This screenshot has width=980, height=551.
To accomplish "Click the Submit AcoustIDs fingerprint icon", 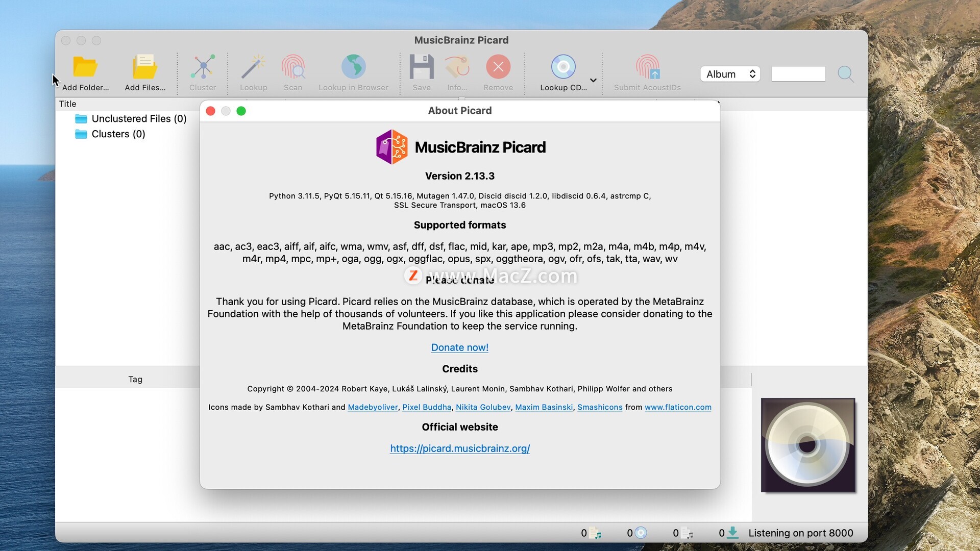I will click(x=647, y=67).
